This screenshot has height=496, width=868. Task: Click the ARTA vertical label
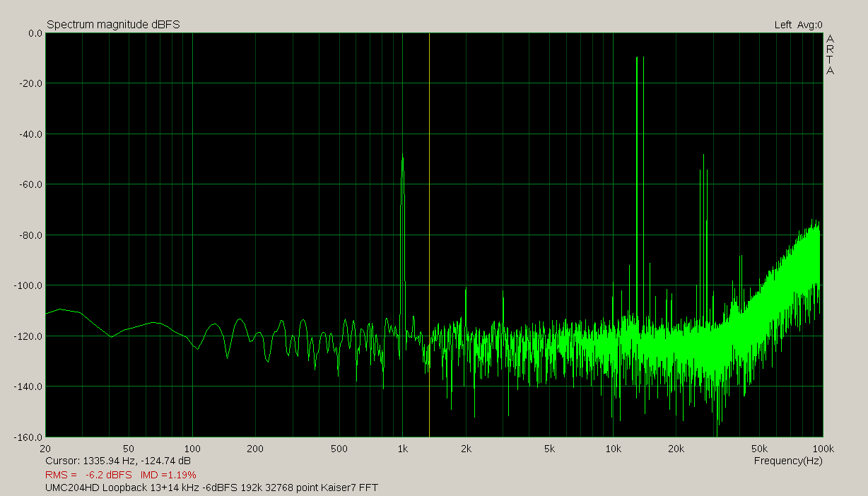(x=831, y=55)
